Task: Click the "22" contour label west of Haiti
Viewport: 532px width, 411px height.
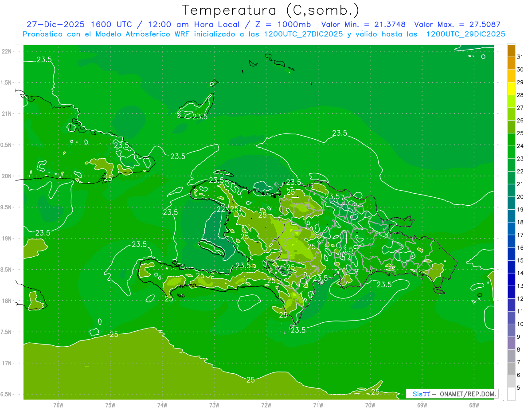Action: (221, 209)
